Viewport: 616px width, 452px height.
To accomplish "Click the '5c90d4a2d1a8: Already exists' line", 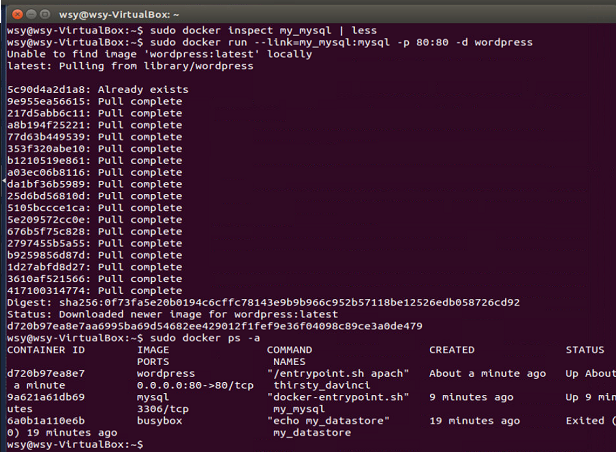I will point(98,90).
